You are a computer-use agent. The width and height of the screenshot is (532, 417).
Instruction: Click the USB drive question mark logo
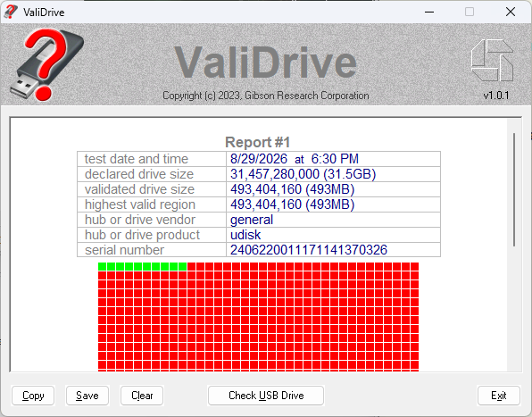tap(46, 64)
